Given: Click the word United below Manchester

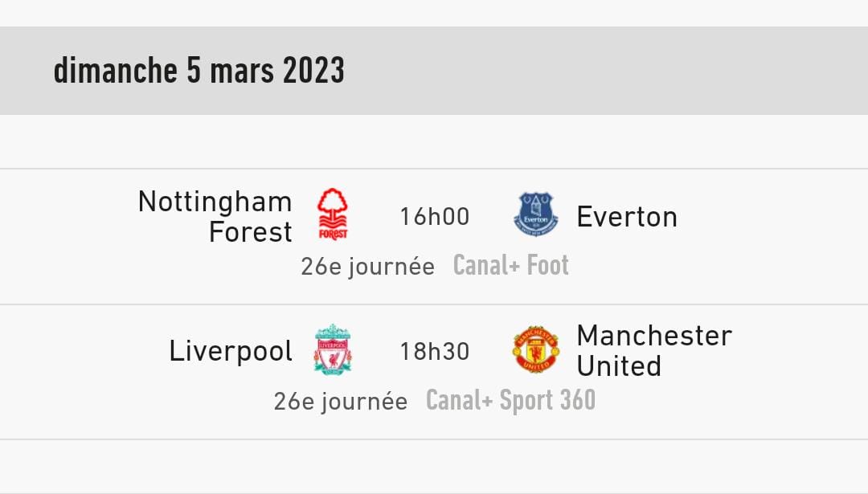Looking at the screenshot, I should [x=619, y=366].
